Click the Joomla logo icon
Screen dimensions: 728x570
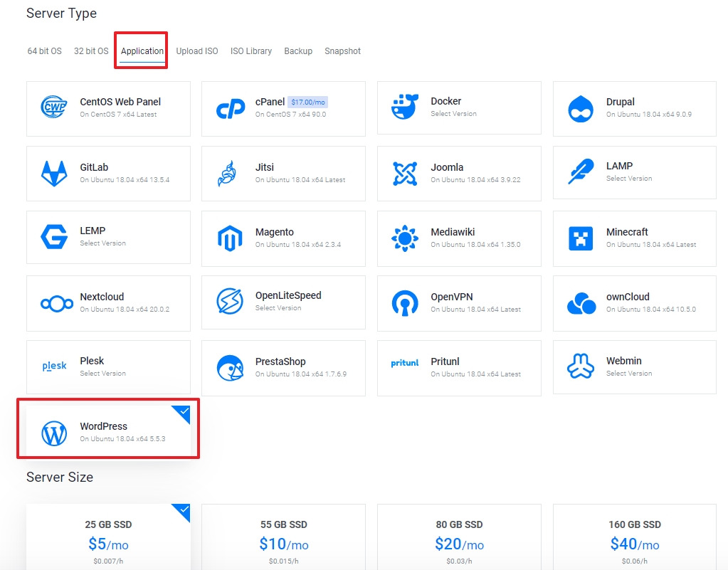405,174
